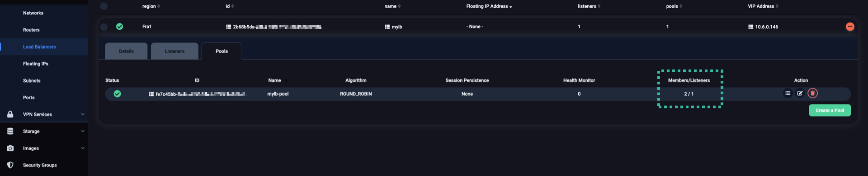868x176 pixels.
Task: Click the Images camera icon in sidebar
Action: (10, 148)
